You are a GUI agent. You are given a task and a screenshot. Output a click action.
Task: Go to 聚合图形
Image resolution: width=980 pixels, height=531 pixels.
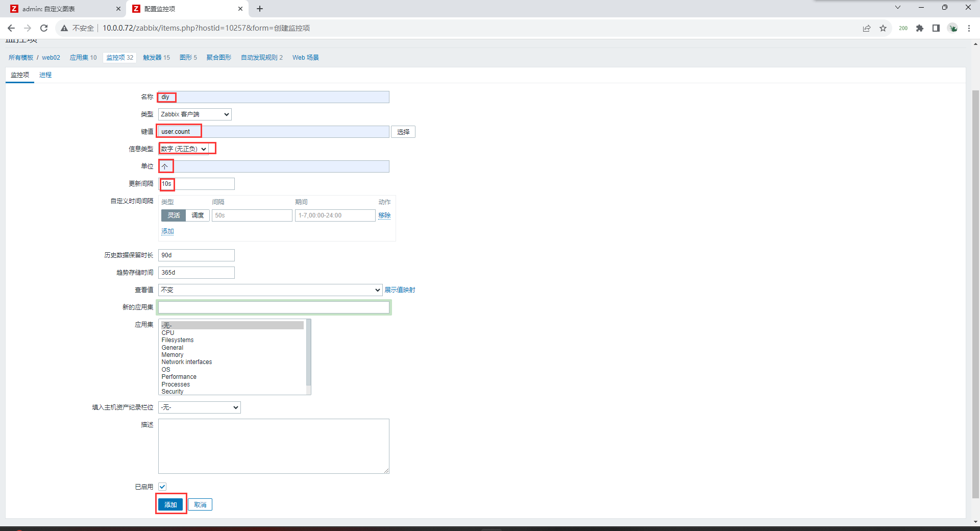pos(219,58)
